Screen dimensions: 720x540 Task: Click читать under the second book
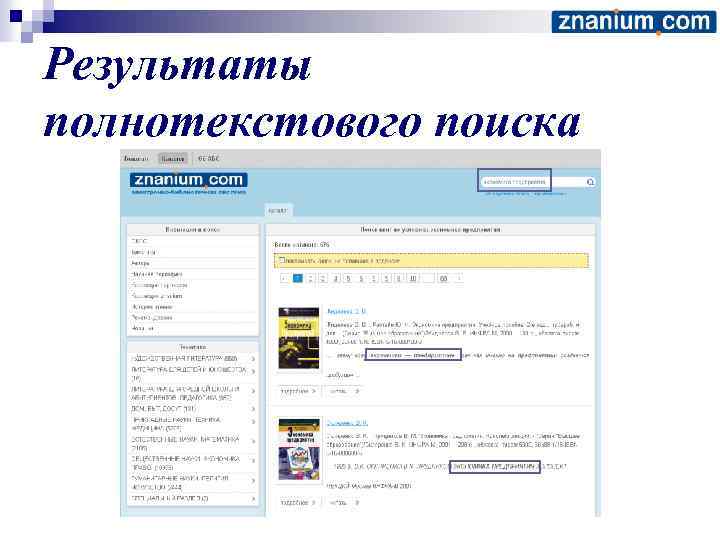pyautogui.click(x=344, y=502)
